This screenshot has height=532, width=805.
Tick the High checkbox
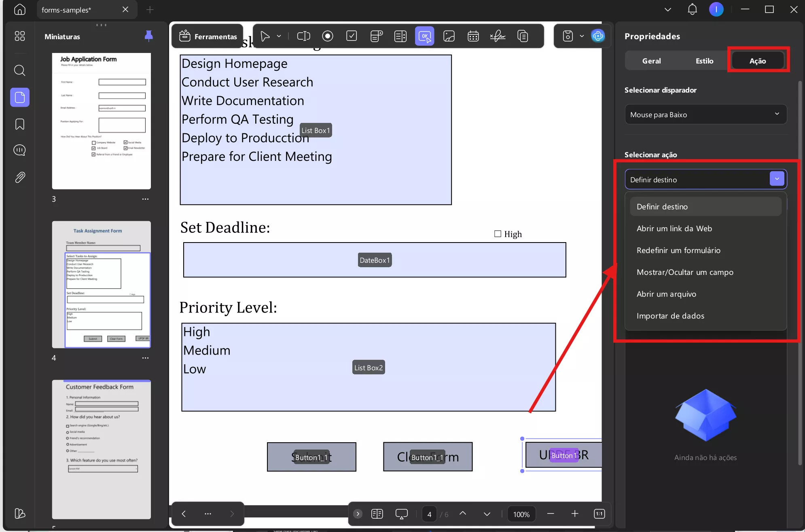click(498, 234)
